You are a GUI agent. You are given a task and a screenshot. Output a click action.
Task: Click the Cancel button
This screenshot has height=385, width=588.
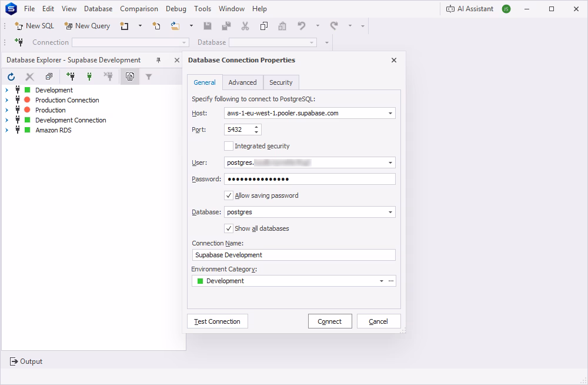point(379,321)
